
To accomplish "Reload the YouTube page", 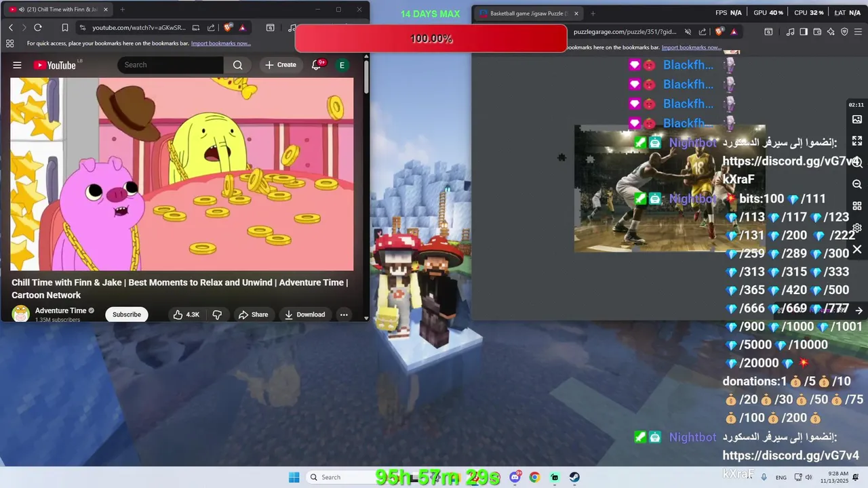I will pos(38,28).
